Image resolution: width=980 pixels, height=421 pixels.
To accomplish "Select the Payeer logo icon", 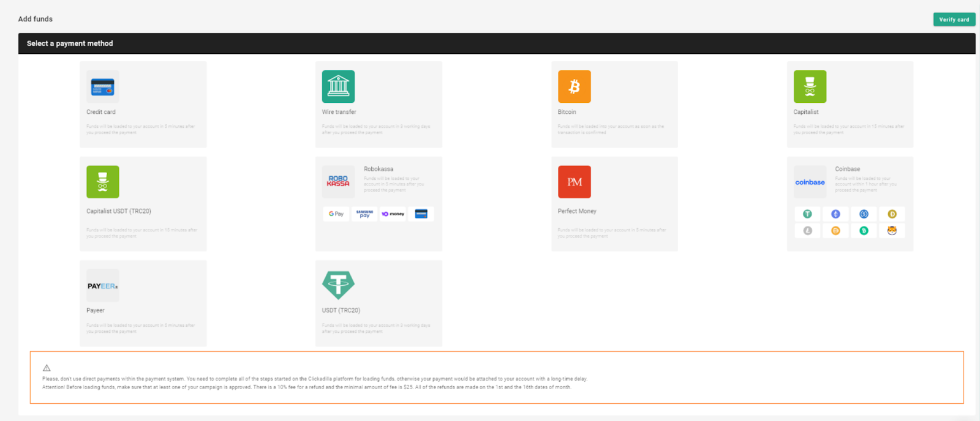I will (x=102, y=286).
